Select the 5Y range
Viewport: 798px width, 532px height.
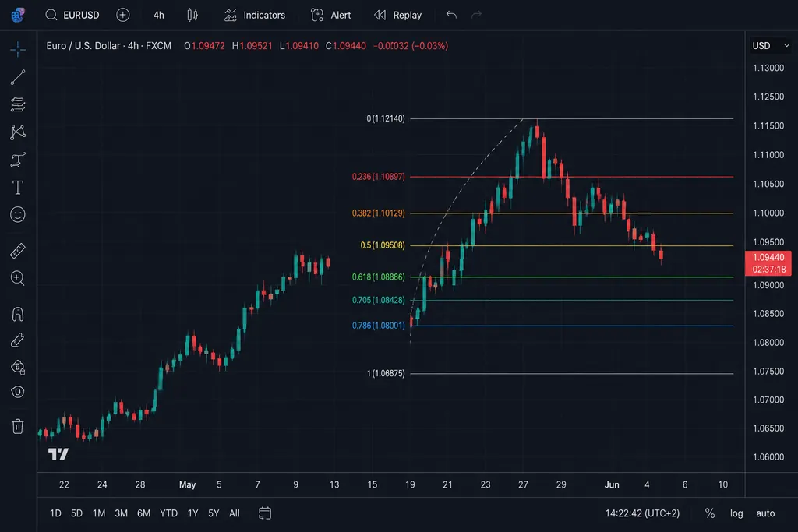214,513
